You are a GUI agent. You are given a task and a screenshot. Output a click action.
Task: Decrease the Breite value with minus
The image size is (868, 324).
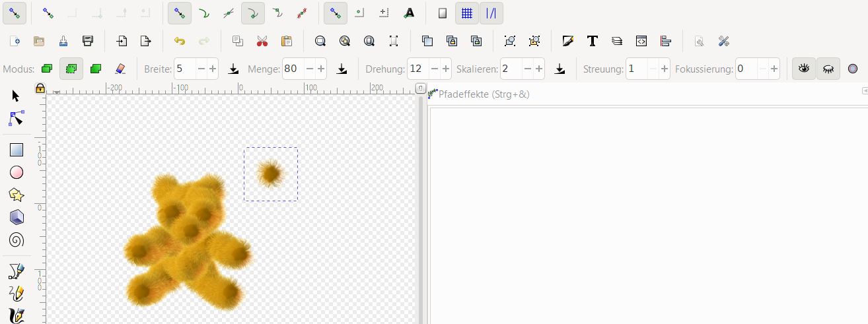tap(201, 69)
